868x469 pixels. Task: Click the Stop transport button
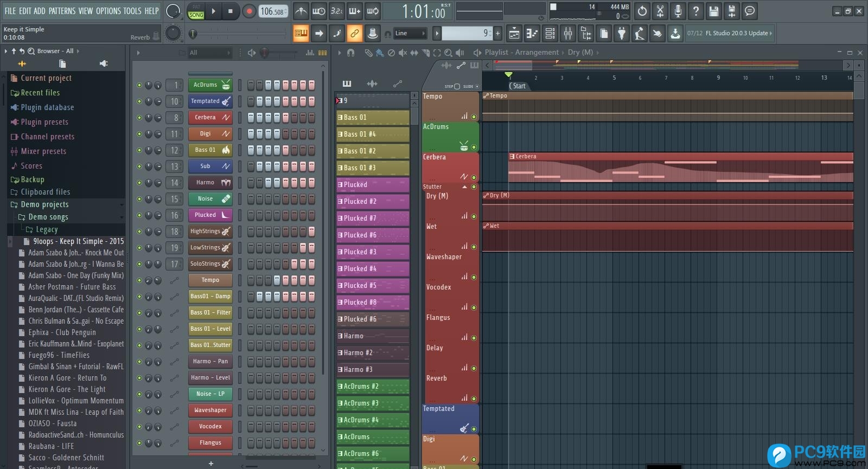[x=230, y=11]
